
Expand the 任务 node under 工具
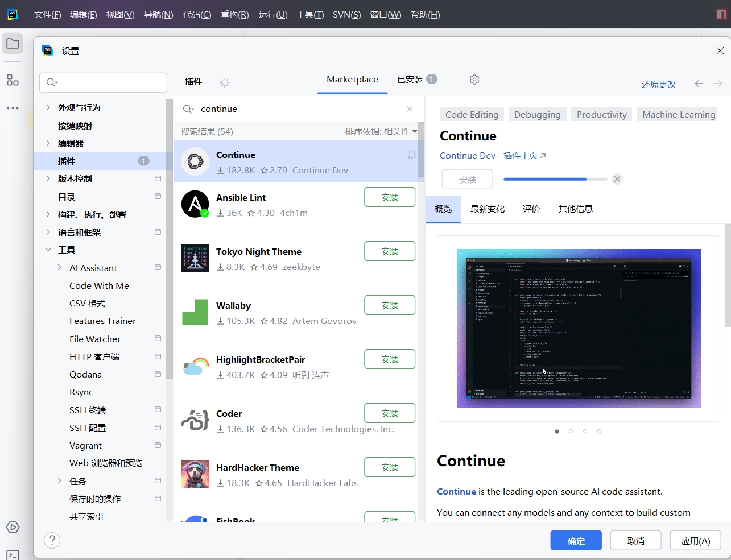click(x=60, y=481)
